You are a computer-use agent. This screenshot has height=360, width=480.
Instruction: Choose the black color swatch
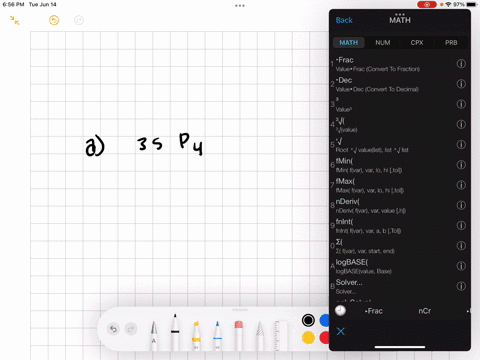click(x=308, y=320)
